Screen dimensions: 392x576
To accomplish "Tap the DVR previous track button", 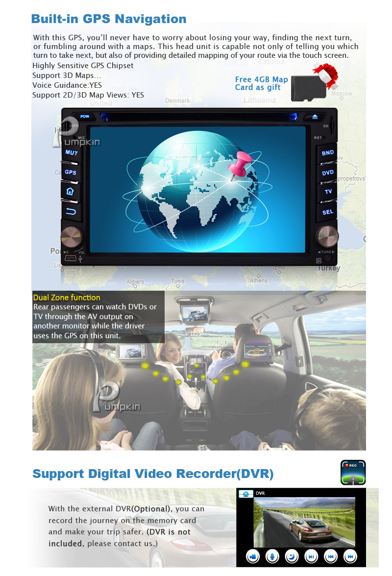I will 331,556.
